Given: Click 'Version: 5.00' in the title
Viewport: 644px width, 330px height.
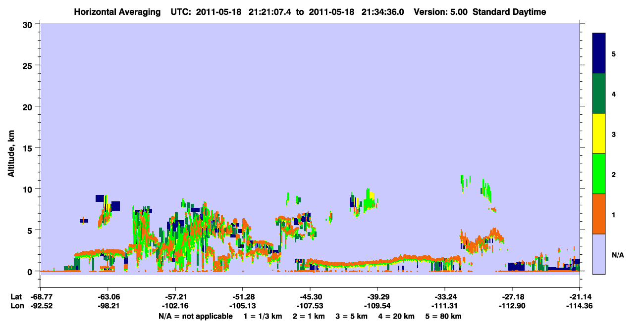Looking at the screenshot, I should coord(441,12).
